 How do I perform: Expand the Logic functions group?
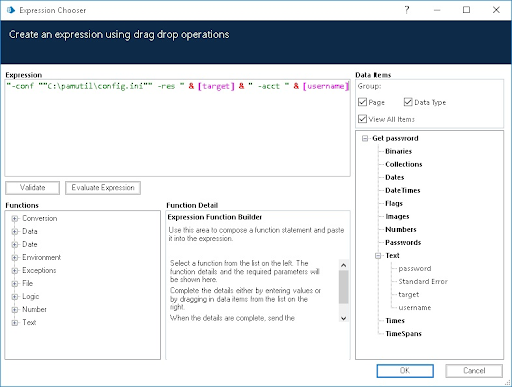[15, 297]
